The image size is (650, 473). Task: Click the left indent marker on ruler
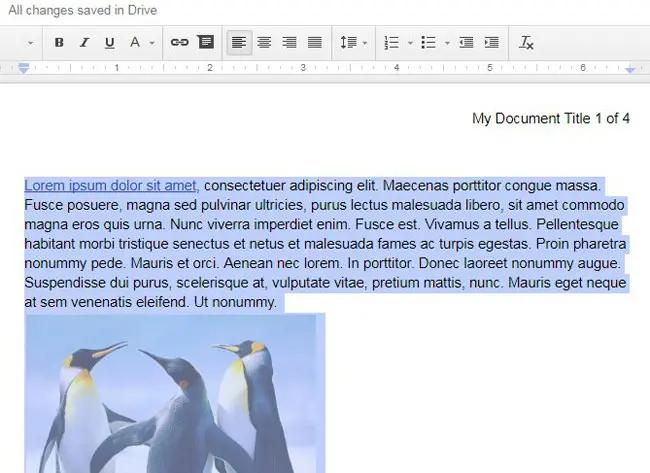[x=24, y=69]
